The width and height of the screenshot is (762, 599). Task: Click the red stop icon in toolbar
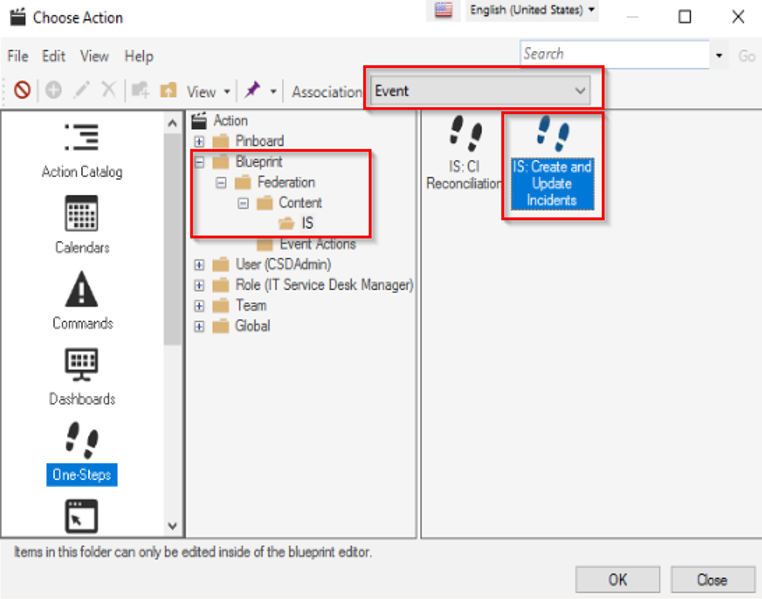click(22, 91)
